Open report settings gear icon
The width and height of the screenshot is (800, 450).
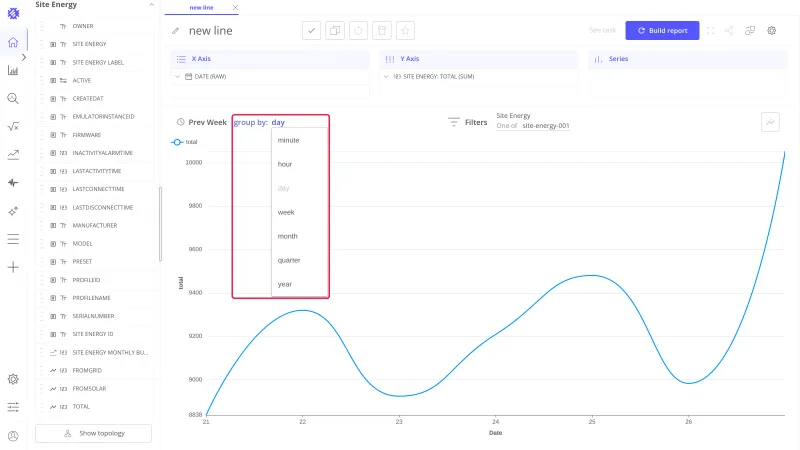click(x=771, y=31)
